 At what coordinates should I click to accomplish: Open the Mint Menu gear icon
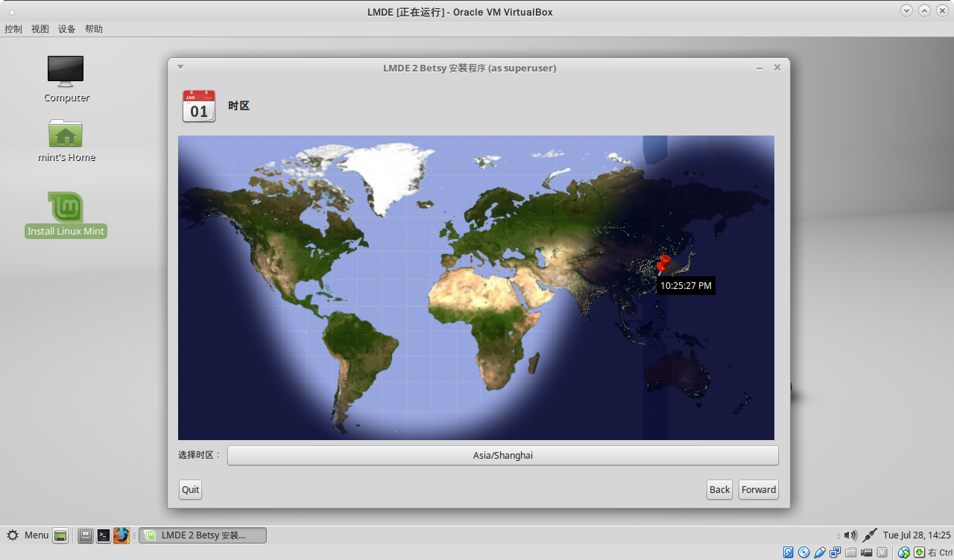click(13, 535)
